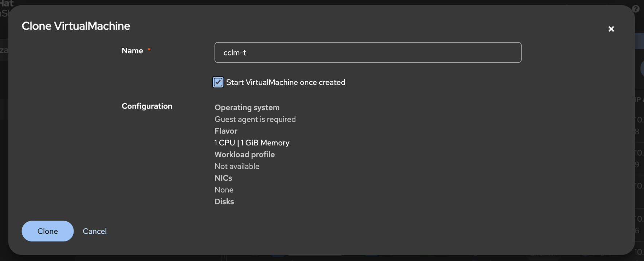Click the Configuration section label

pyautogui.click(x=147, y=106)
